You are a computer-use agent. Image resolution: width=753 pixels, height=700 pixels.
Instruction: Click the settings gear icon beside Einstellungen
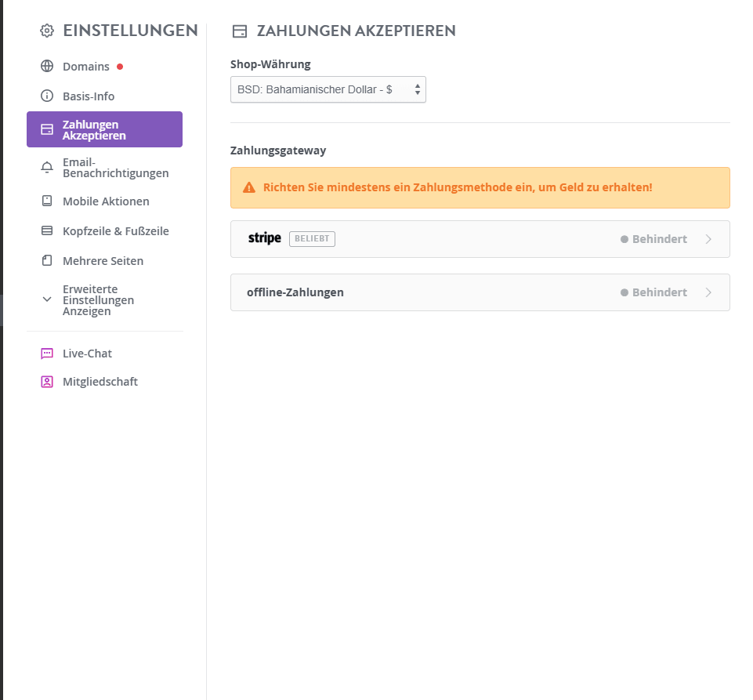click(46, 31)
